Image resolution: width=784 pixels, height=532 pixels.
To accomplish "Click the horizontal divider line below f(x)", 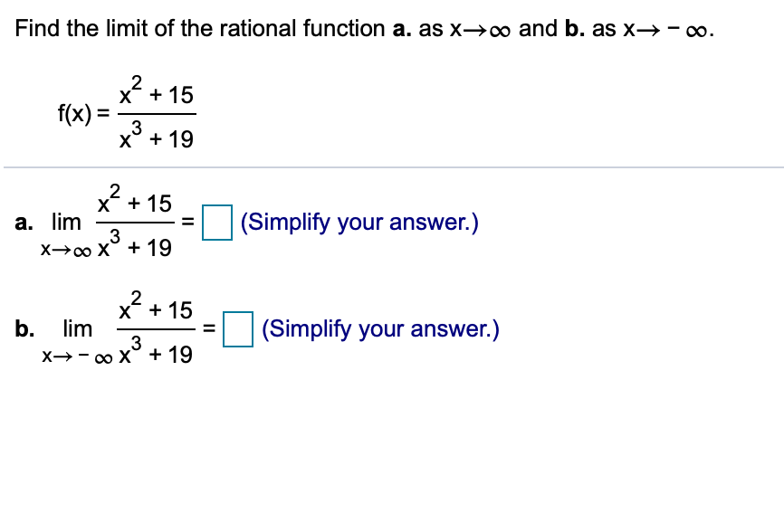I will pos(392,166).
